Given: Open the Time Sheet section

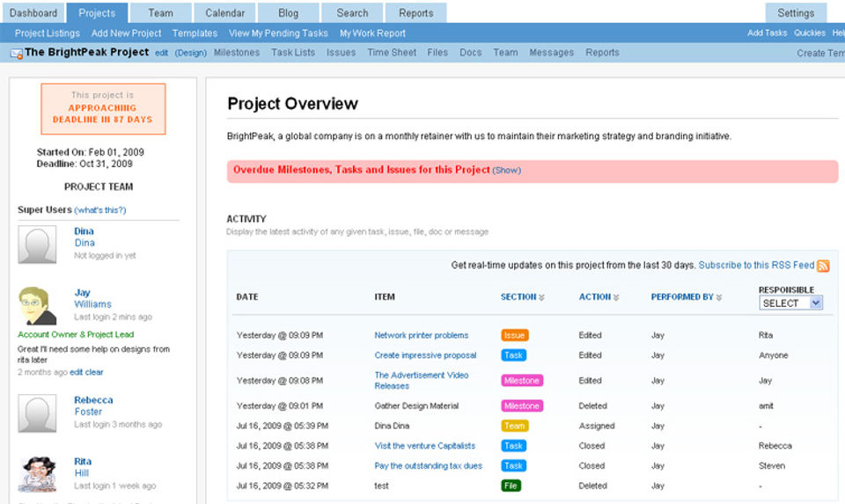Looking at the screenshot, I should click(392, 53).
